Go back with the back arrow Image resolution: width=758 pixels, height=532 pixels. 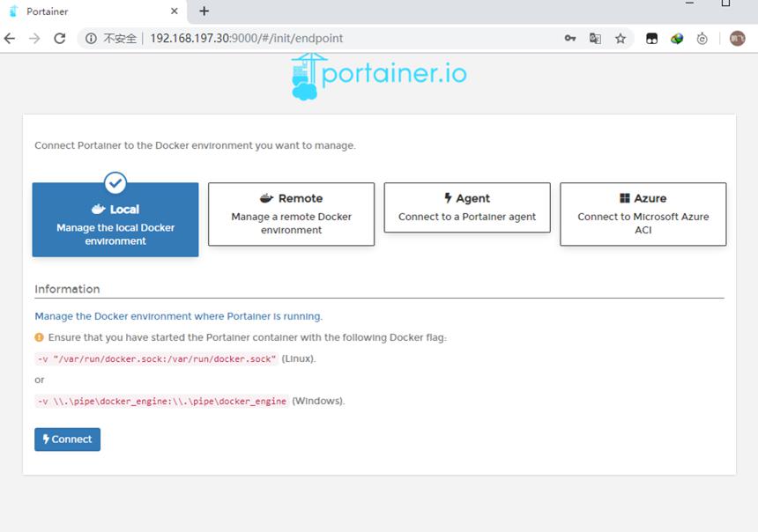pyautogui.click(x=10, y=38)
